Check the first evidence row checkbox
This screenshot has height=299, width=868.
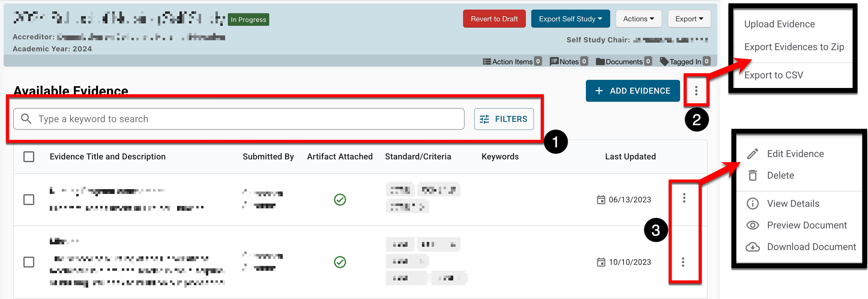click(x=29, y=200)
